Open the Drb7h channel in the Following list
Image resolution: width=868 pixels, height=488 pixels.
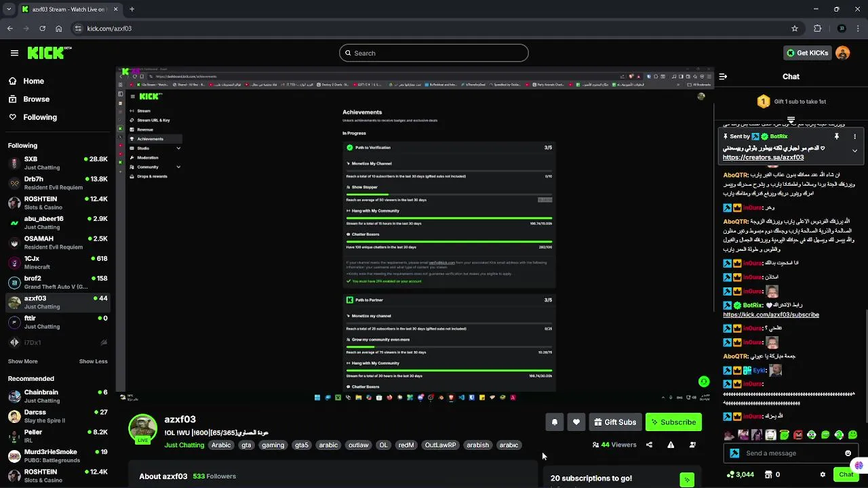pyautogui.click(x=58, y=183)
